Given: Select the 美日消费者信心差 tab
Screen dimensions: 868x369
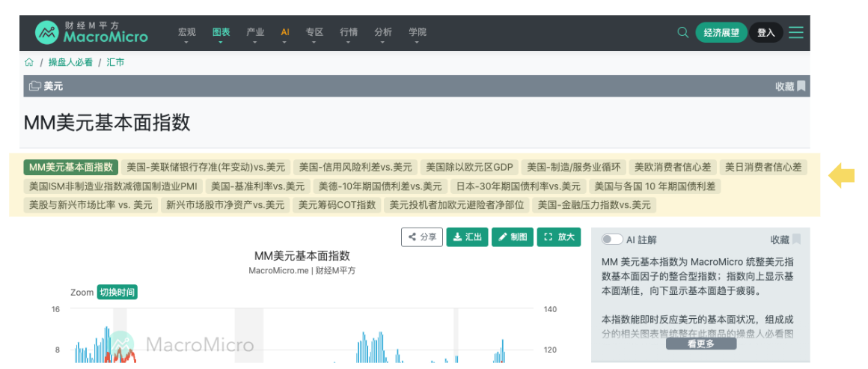Looking at the screenshot, I should pyautogui.click(x=763, y=167).
